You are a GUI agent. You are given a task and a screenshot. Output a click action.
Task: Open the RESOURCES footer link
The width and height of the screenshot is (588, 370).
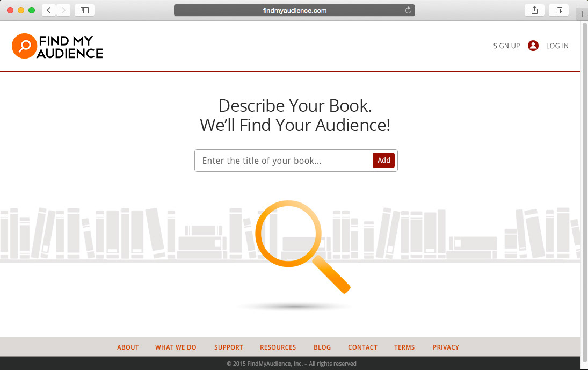point(278,347)
